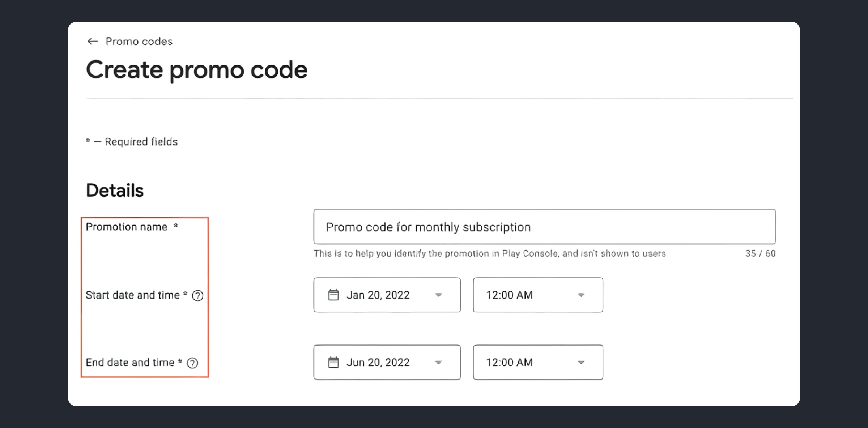Click the 35 / 60 character counter
This screenshot has height=428, width=868.
coord(759,253)
